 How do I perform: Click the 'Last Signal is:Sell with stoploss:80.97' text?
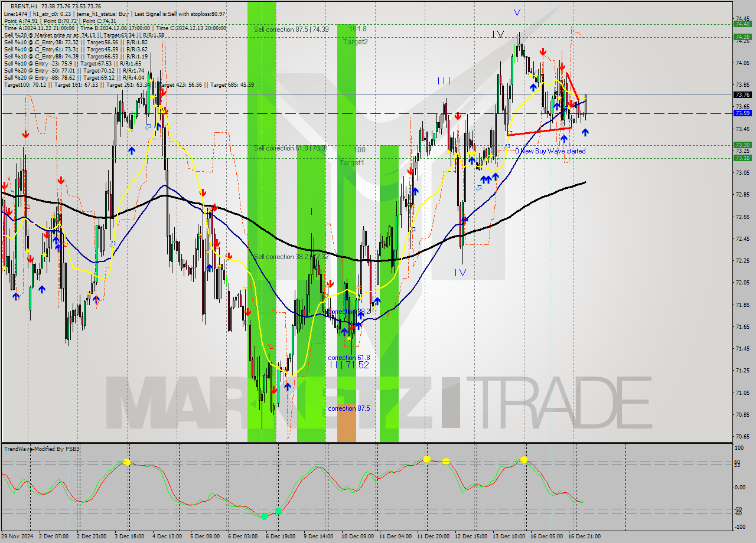180,14
